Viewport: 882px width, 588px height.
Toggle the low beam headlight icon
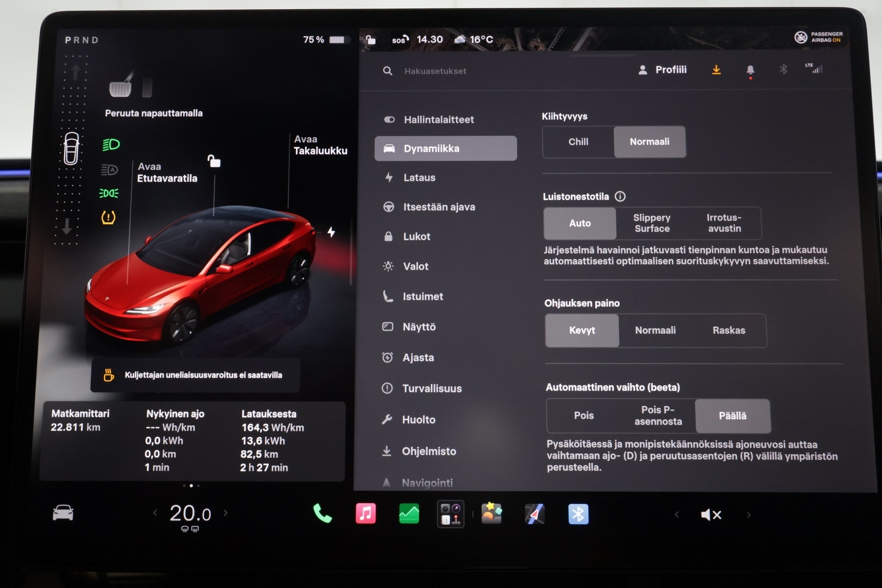coord(111,145)
